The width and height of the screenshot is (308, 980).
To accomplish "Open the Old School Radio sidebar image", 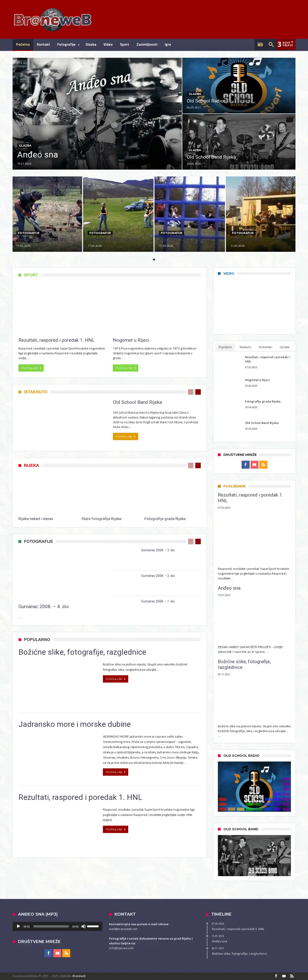I will coord(254,786).
